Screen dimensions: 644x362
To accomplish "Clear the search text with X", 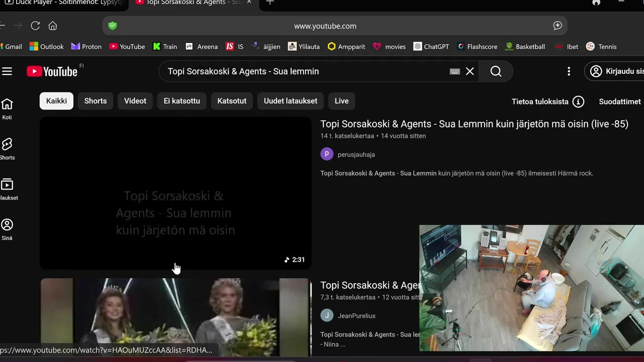I will point(470,71).
